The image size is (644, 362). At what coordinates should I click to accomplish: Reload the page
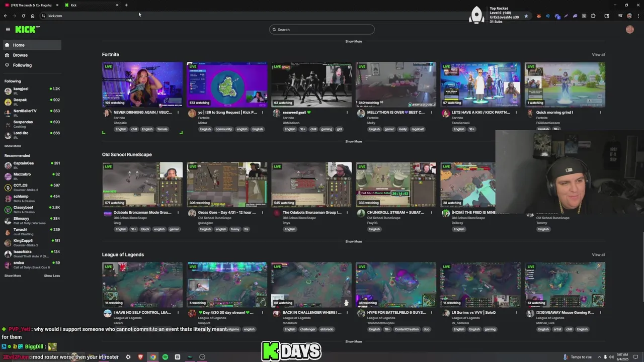click(x=23, y=16)
